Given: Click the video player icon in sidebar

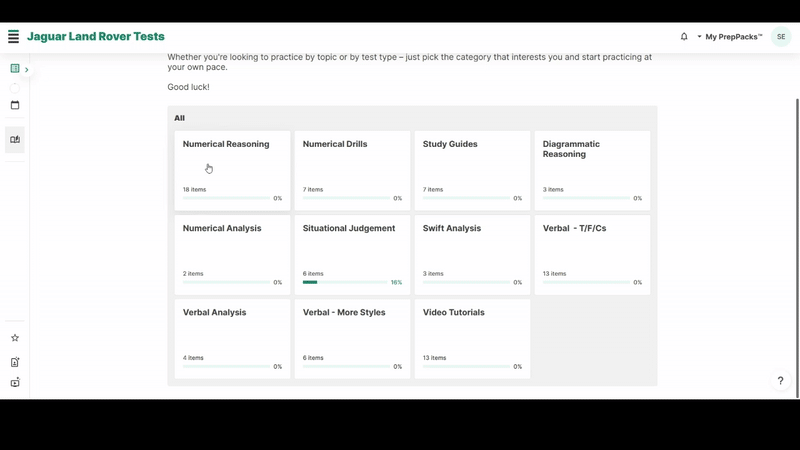Looking at the screenshot, I should 15,383.
